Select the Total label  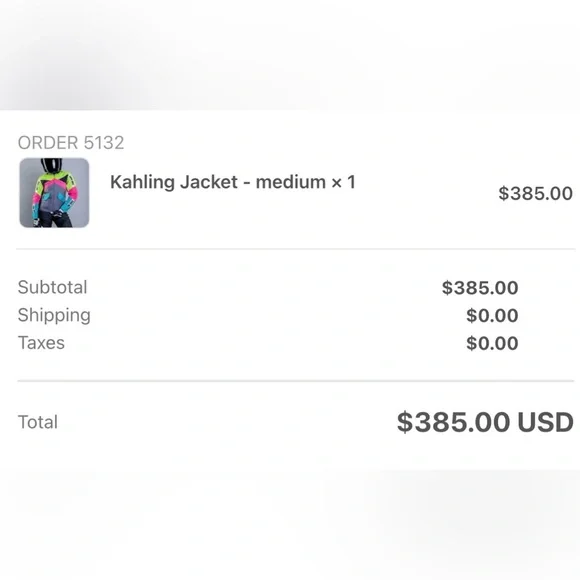point(38,422)
